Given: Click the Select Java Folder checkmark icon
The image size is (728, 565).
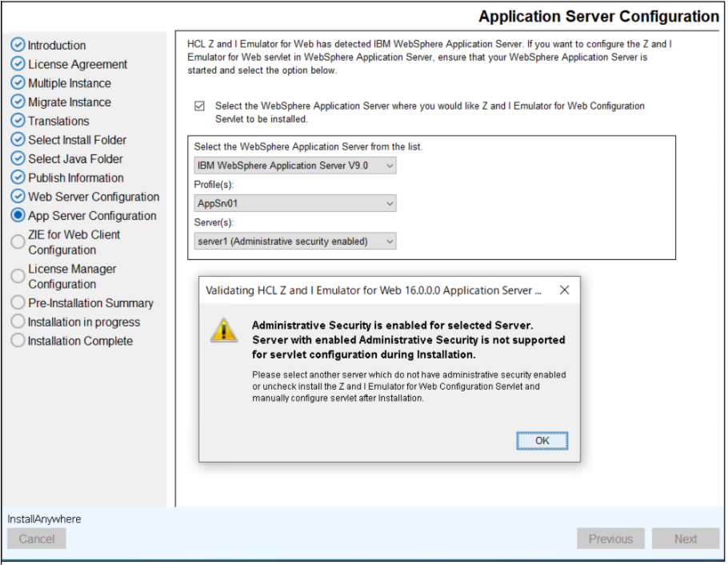Looking at the screenshot, I should click(x=18, y=158).
